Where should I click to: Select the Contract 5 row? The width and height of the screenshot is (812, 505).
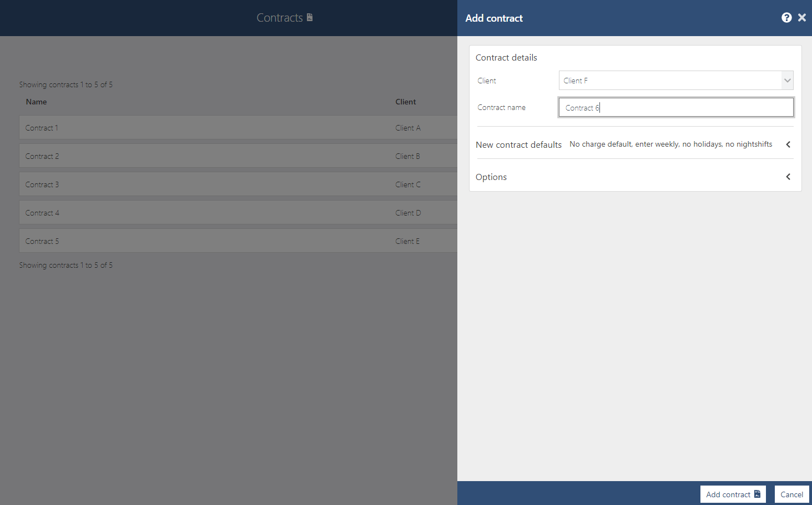(238, 241)
